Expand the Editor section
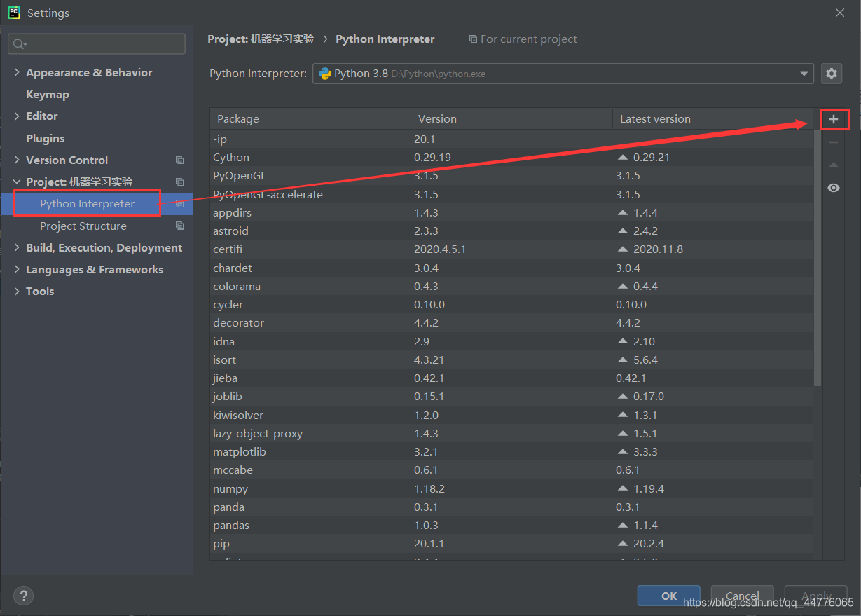Viewport: 861px width, 616px height. tap(17, 116)
